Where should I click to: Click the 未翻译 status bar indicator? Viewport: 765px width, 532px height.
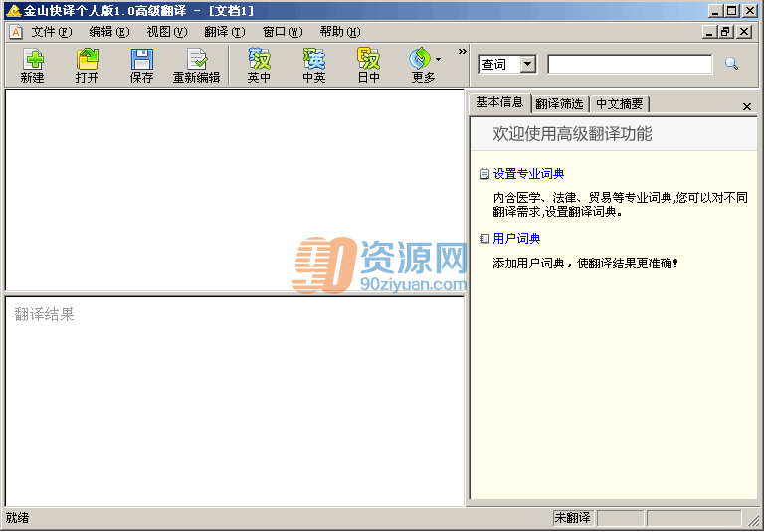573,518
